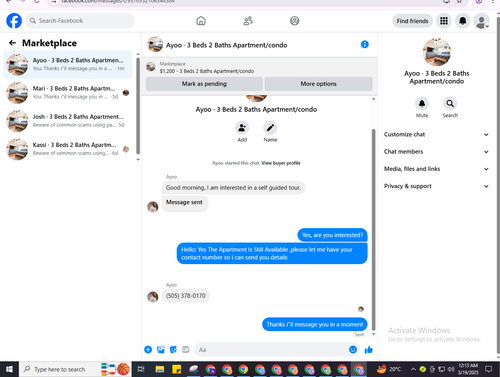Image resolution: width=500 pixels, height=377 pixels.
Task: Open more actions plus icon in composer
Action: (x=148, y=349)
